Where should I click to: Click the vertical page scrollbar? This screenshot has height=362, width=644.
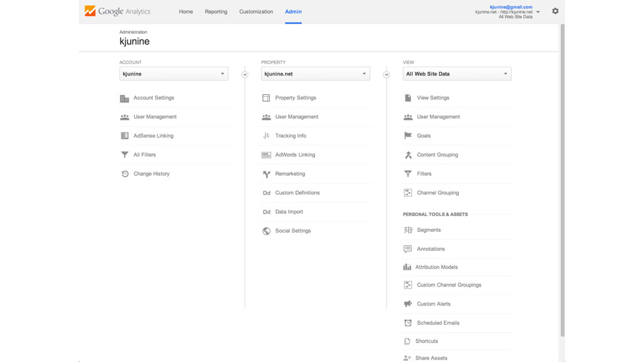tap(562, 180)
